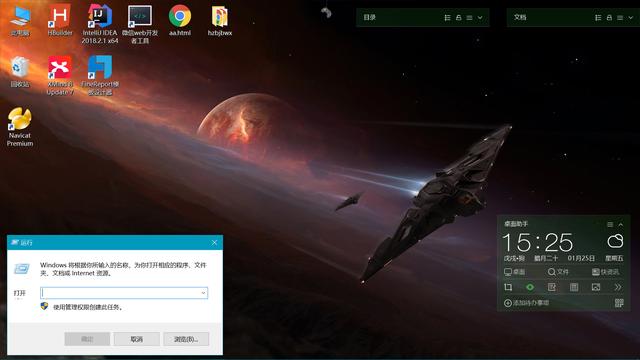
Task: Click the 15:25 clock display
Action: (x=537, y=242)
